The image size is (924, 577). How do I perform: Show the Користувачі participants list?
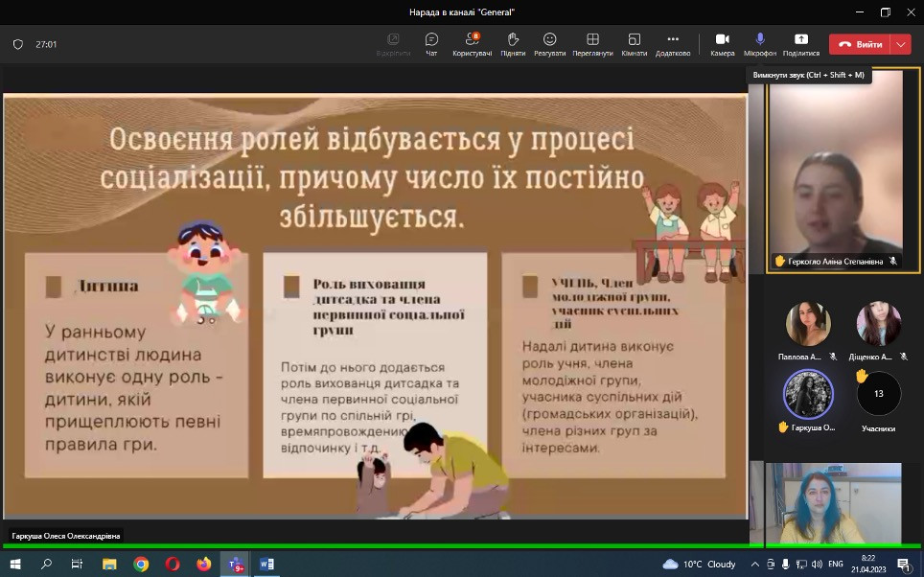click(x=472, y=44)
